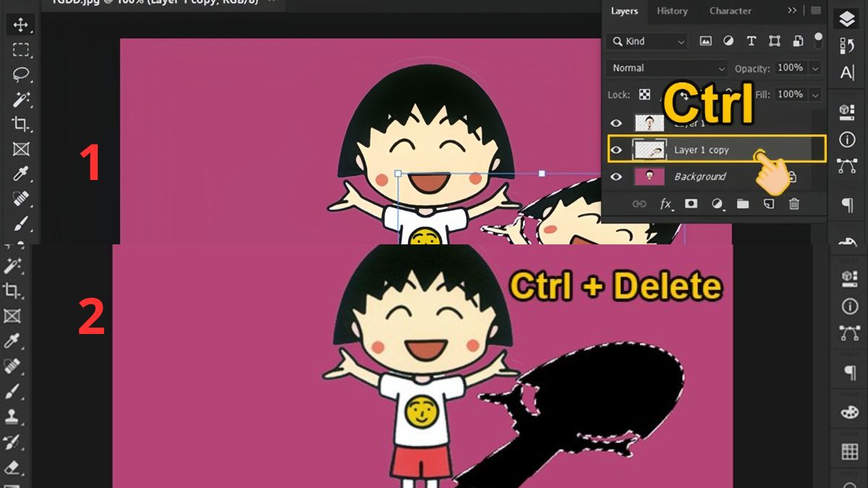The width and height of the screenshot is (868, 488).
Task: Open the Normal blend mode dropdown
Action: pyautogui.click(x=667, y=68)
